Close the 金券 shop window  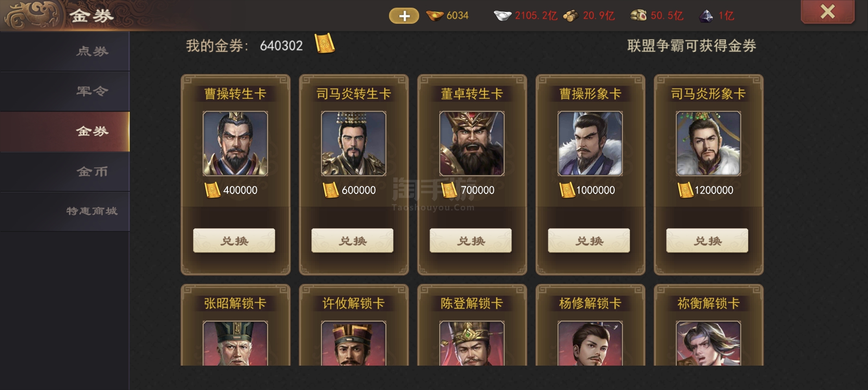(x=827, y=12)
